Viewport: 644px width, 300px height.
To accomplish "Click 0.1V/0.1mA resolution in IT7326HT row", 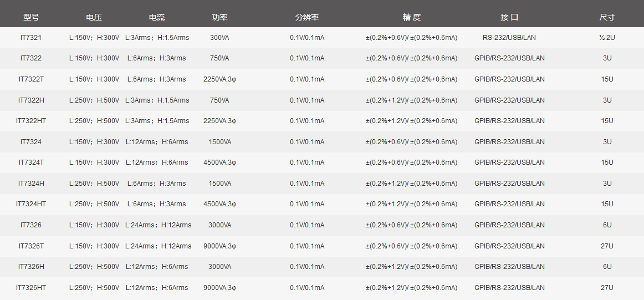I will pos(307,288).
